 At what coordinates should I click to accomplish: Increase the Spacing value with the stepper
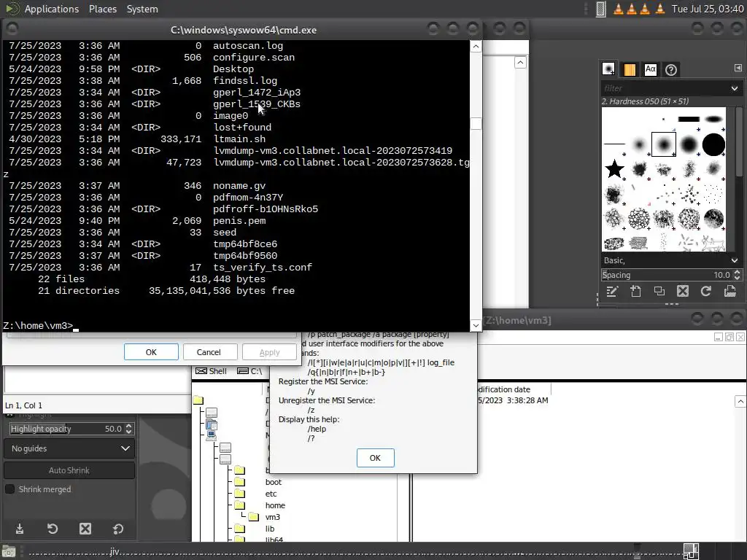click(737, 272)
